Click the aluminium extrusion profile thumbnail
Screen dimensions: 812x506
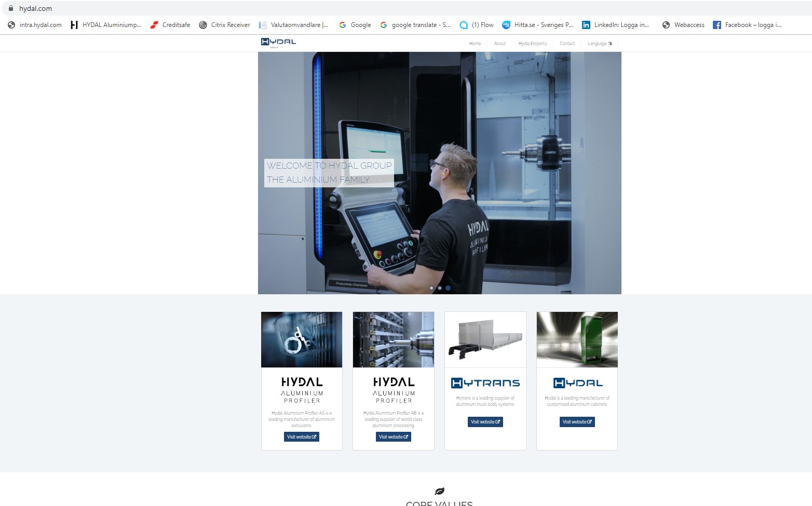[x=302, y=339]
